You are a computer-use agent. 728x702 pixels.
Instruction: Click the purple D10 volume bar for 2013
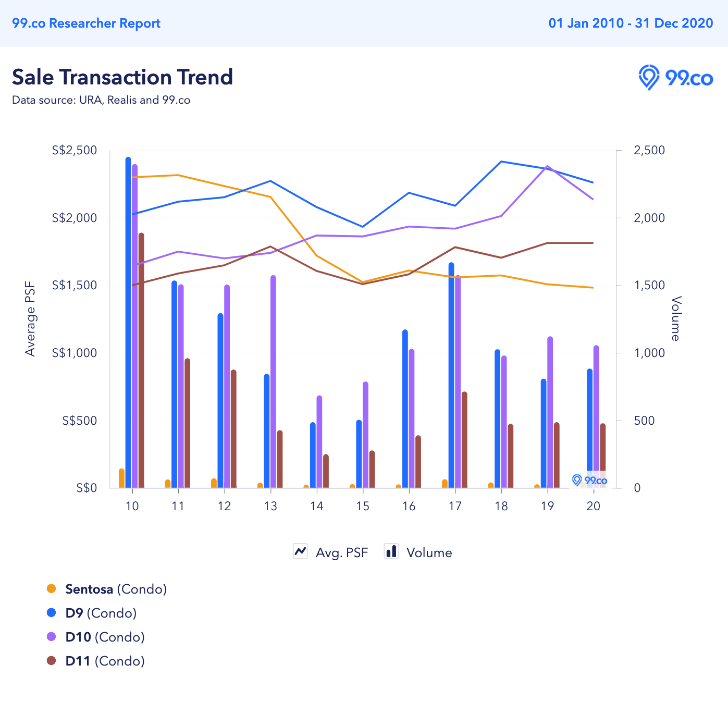[x=273, y=382]
